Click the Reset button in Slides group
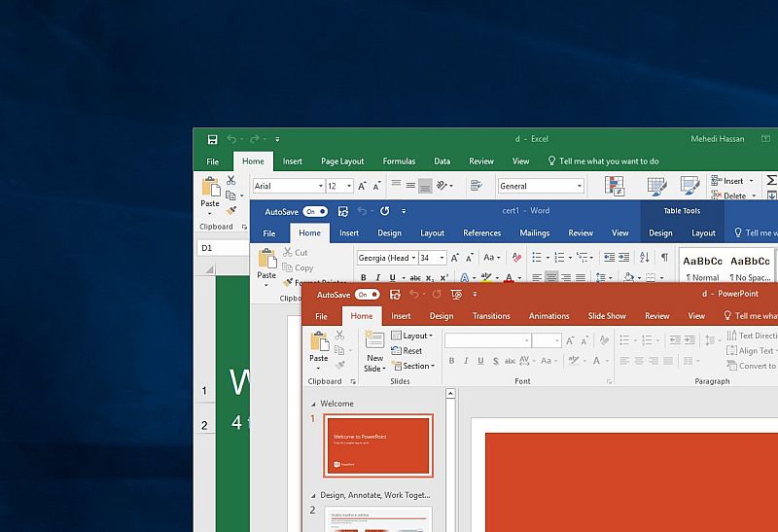The width and height of the screenshot is (778, 532). [x=407, y=351]
